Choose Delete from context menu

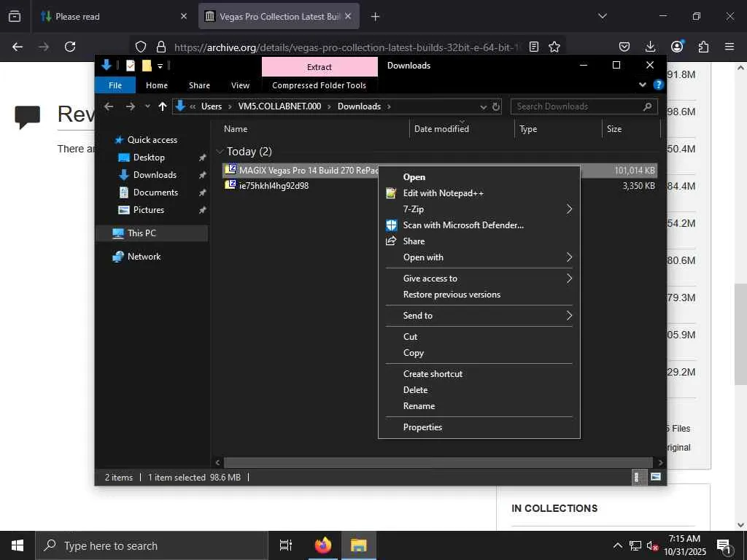click(x=415, y=390)
